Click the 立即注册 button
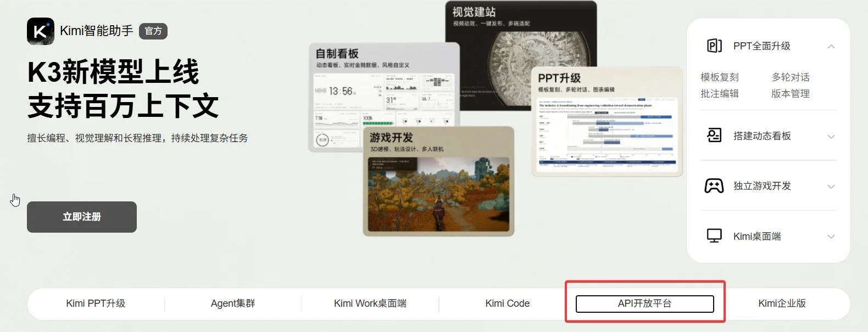The image size is (868, 332). coord(82,217)
